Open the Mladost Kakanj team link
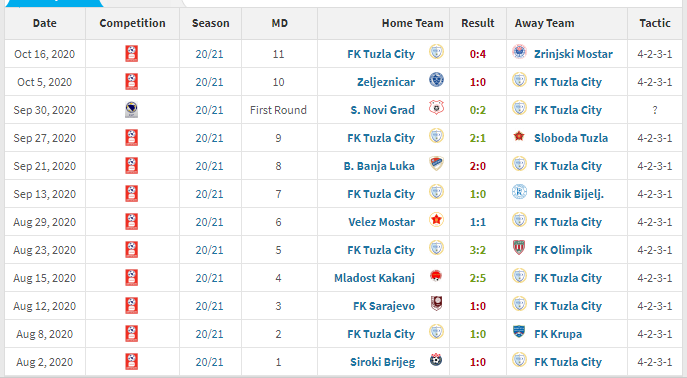Viewport: 687px width, 378px height. click(374, 278)
